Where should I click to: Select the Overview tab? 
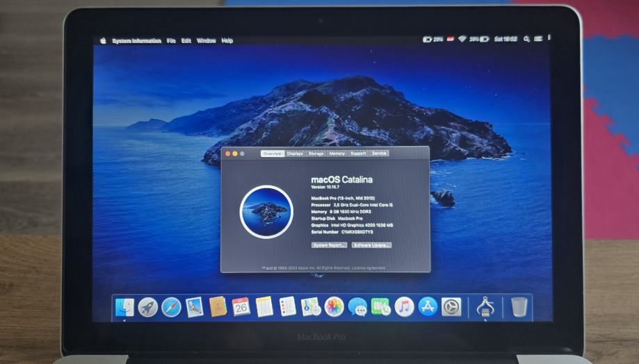[273, 154]
